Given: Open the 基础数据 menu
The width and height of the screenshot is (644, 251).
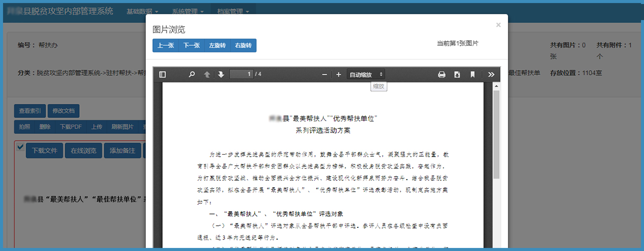Looking at the screenshot, I should pos(142,11).
